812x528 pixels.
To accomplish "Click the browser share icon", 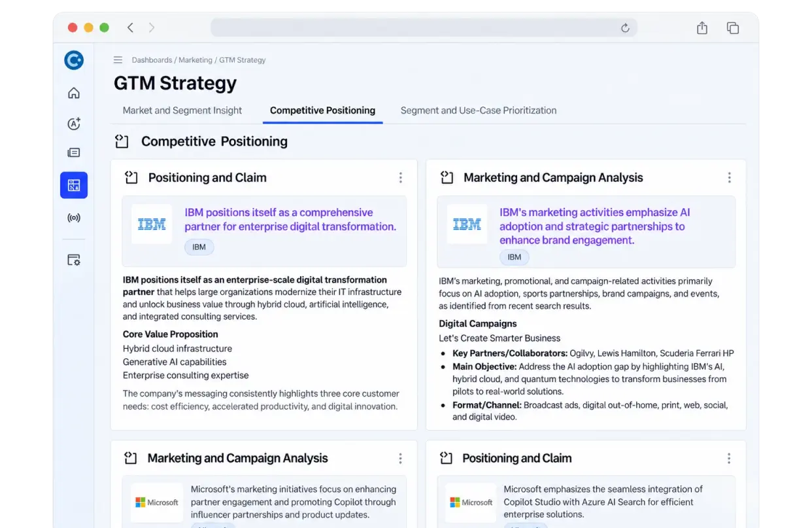I will point(702,27).
